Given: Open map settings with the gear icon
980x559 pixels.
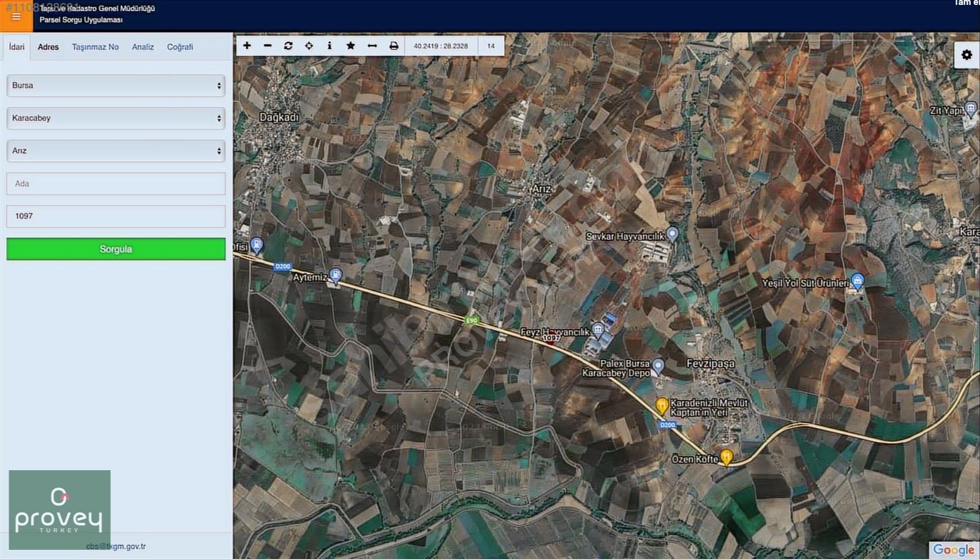Looking at the screenshot, I should [966, 54].
